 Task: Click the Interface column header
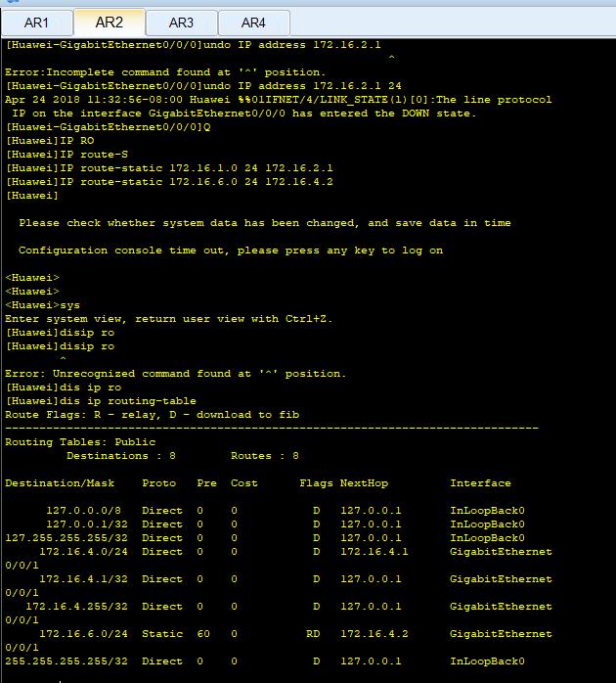481,483
